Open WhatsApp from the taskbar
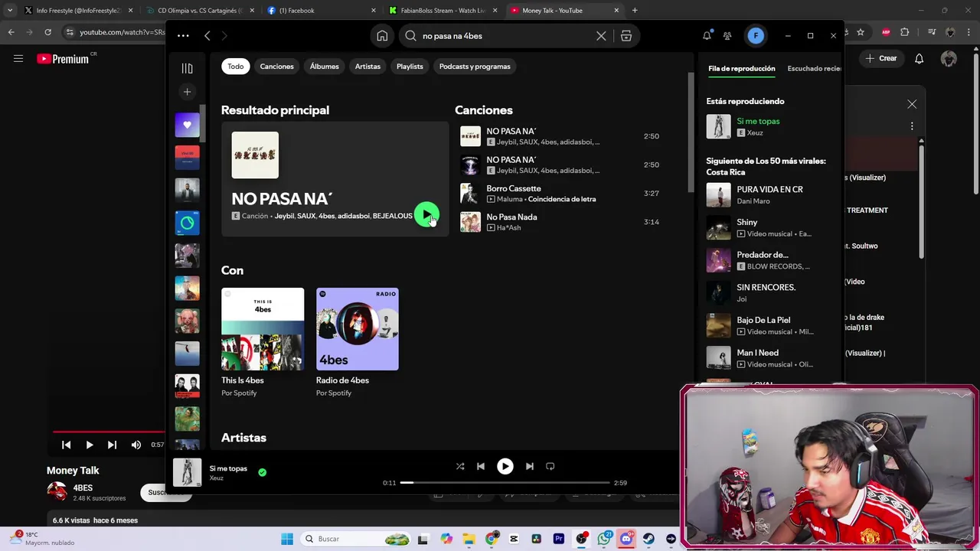This screenshot has width=980, height=551. [x=604, y=539]
